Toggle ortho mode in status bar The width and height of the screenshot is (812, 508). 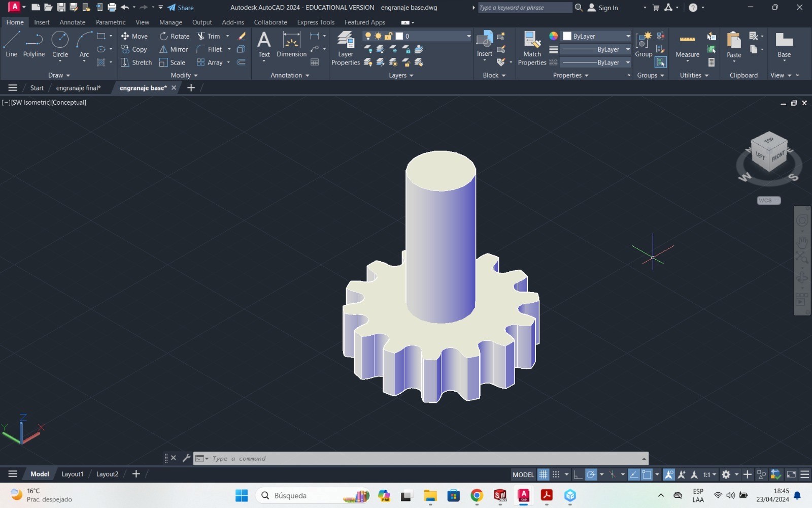(x=578, y=474)
